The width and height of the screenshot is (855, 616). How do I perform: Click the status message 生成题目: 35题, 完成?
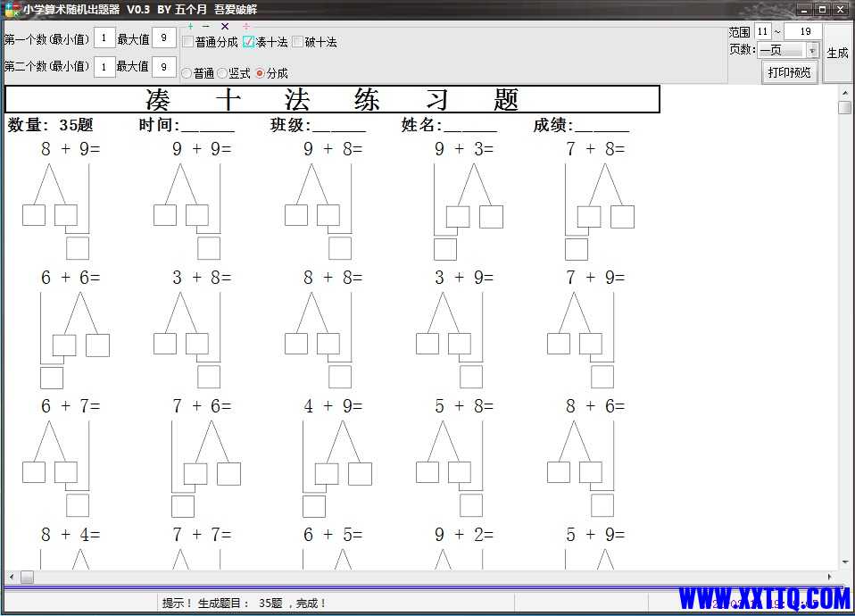(244, 604)
